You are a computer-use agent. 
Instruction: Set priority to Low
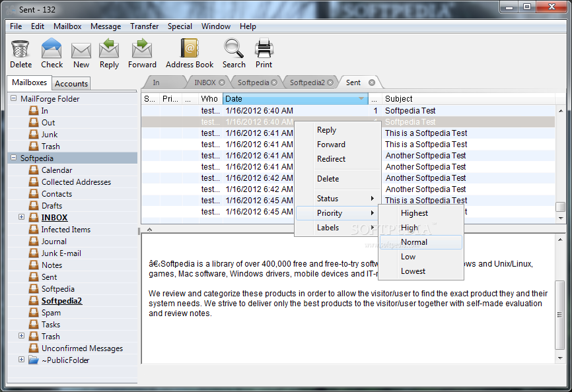pos(421,257)
